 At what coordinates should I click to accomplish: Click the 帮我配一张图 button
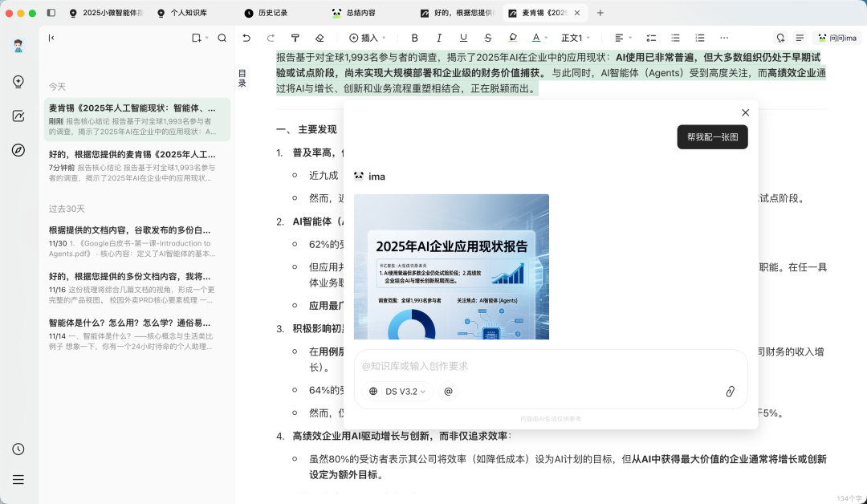coord(712,136)
